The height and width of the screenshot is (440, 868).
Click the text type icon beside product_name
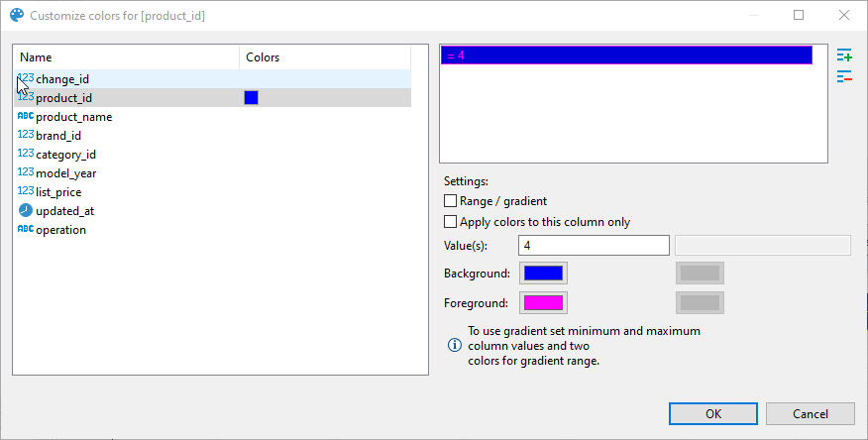pyautogui.click(x=26, y=116)
